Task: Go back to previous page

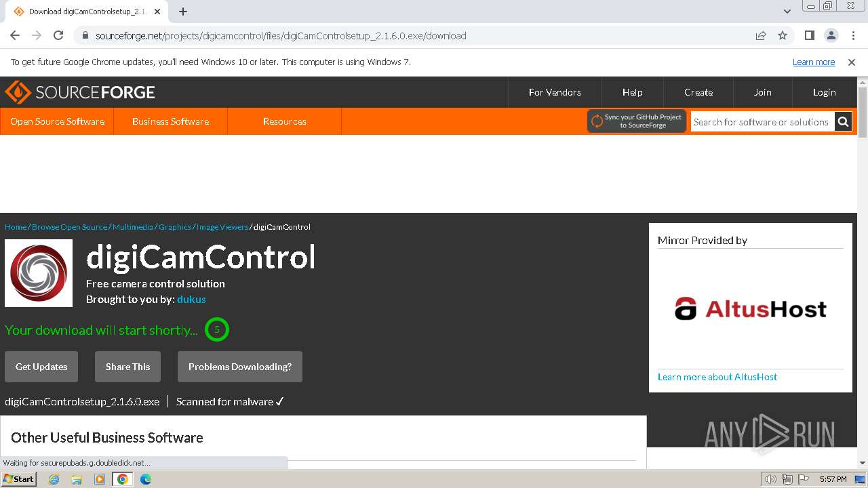Action: [x=15, y=35]
